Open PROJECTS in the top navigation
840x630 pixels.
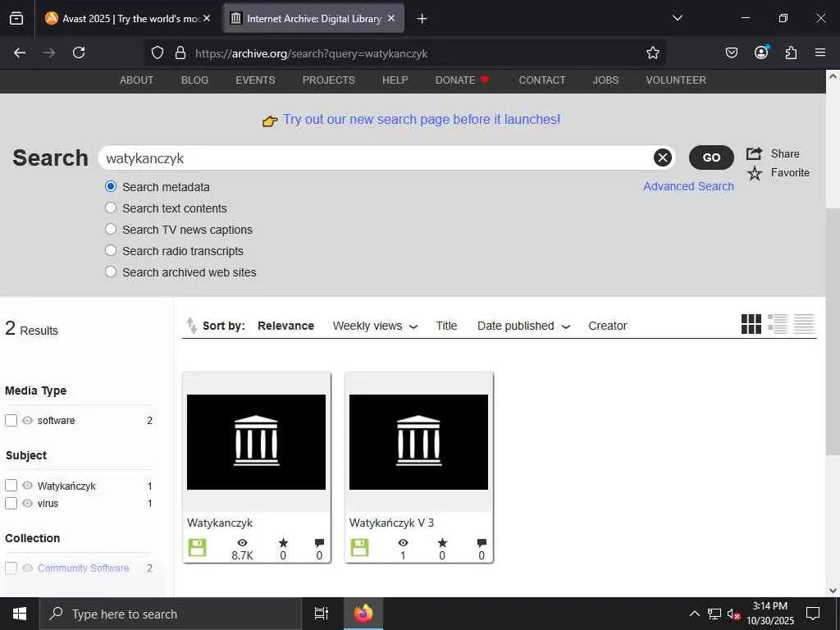tap(328, 80)
